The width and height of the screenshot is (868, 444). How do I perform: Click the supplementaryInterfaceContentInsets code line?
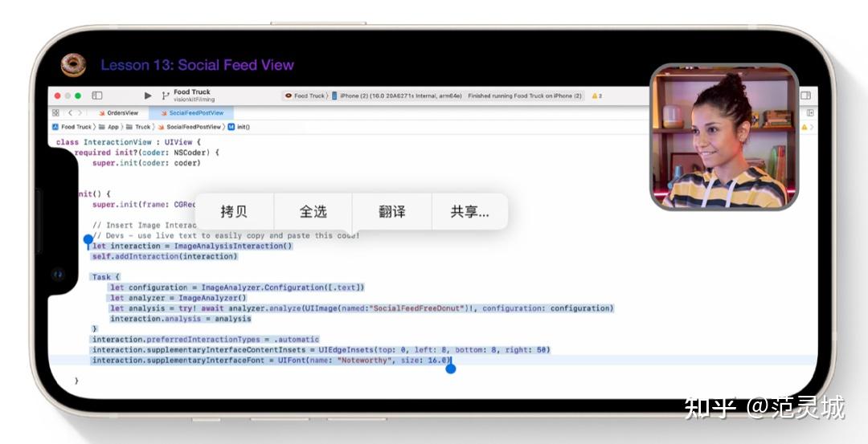[321, 350]
